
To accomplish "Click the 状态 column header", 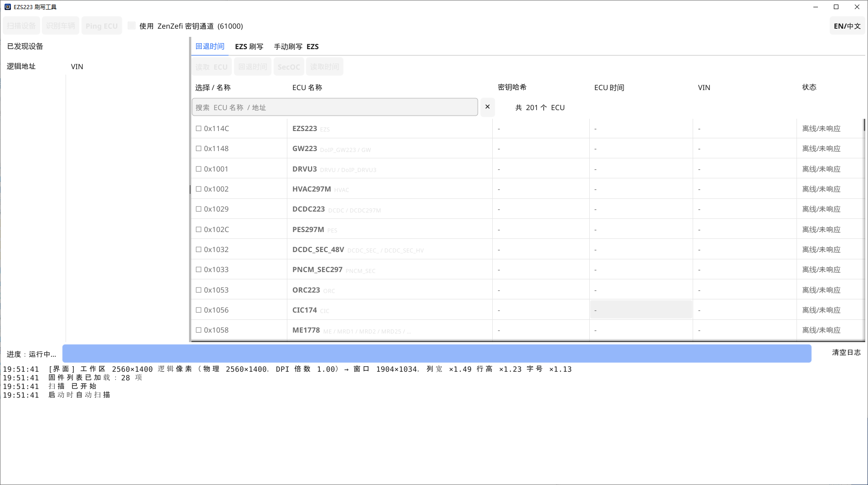I will click(x=809, y=87).
